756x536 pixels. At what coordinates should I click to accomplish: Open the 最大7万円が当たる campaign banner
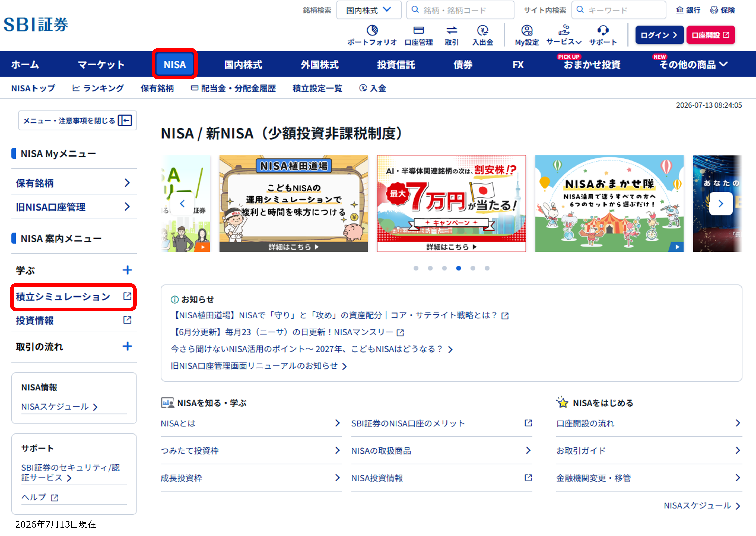(x=451, y=204)
